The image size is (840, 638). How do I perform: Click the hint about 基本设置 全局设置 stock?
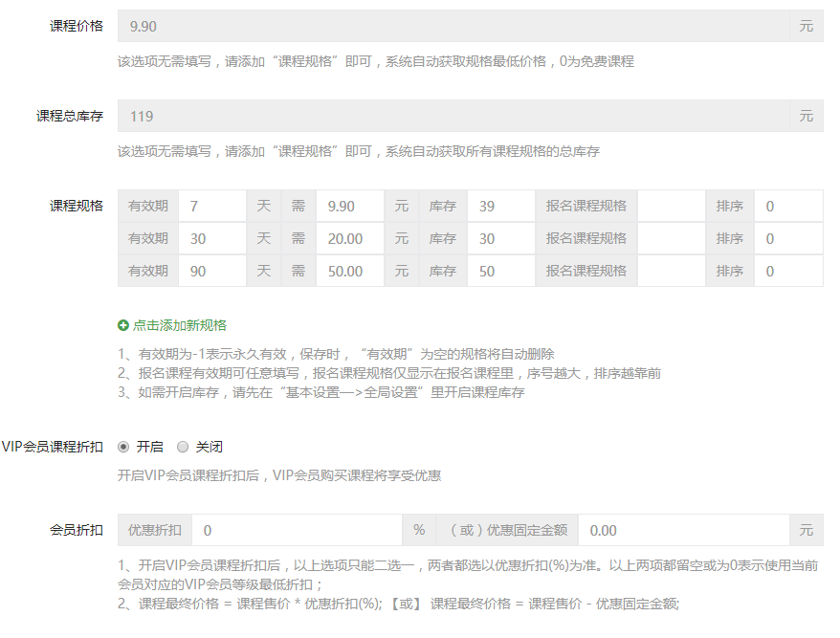(321, 393)
